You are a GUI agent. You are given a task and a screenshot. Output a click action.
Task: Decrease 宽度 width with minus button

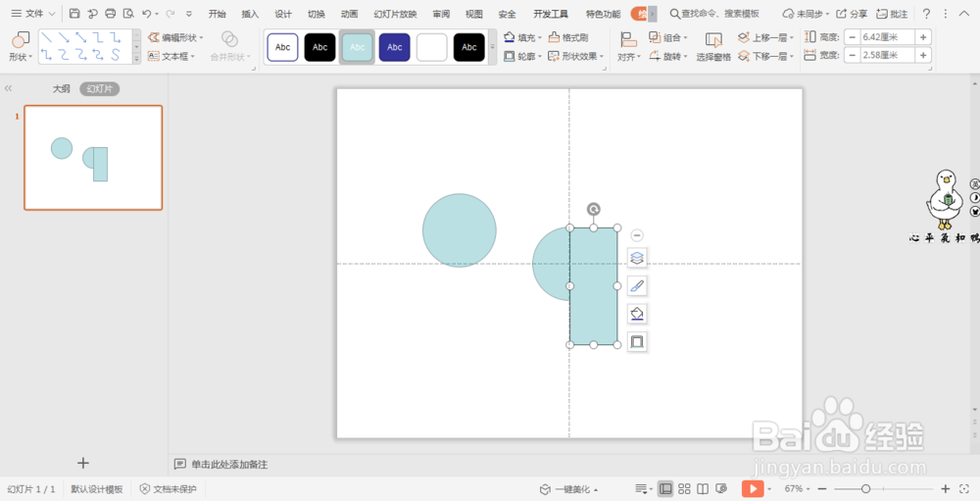[852, 56]
